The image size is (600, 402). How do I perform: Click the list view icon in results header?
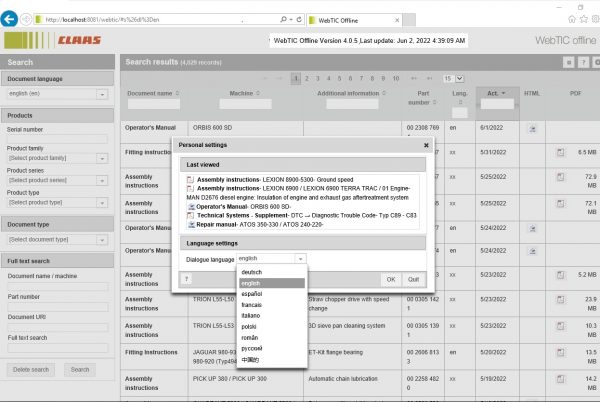(569, 62)
